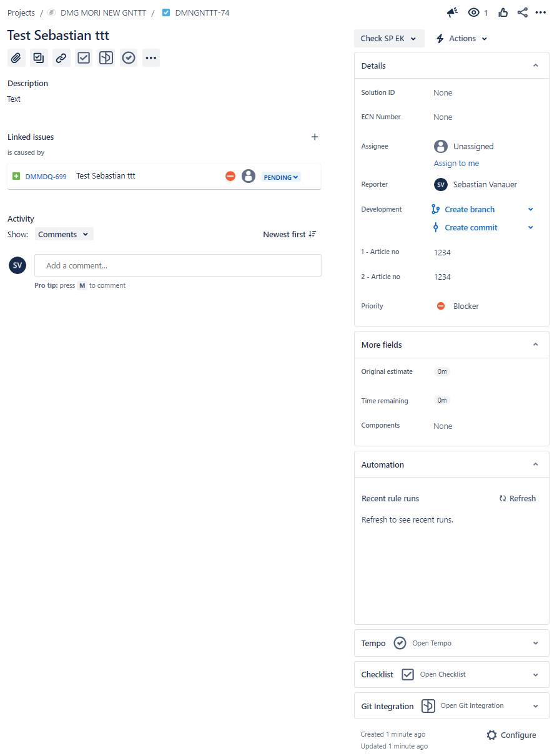Open the Tempo icon in the Tempo panel
557x756 pixels.
click(400, 642)
